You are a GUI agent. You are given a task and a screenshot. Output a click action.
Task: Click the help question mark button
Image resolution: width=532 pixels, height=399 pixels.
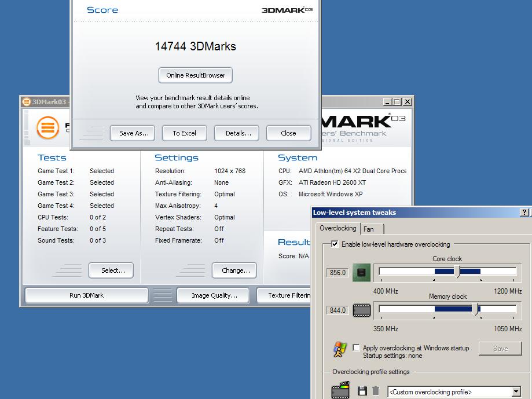524,213
